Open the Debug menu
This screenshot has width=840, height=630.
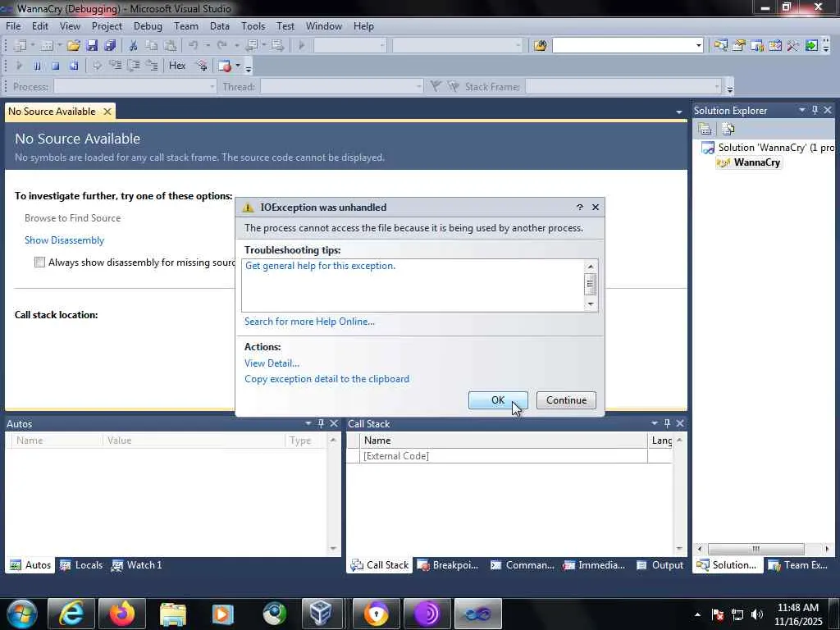[148, 25]
